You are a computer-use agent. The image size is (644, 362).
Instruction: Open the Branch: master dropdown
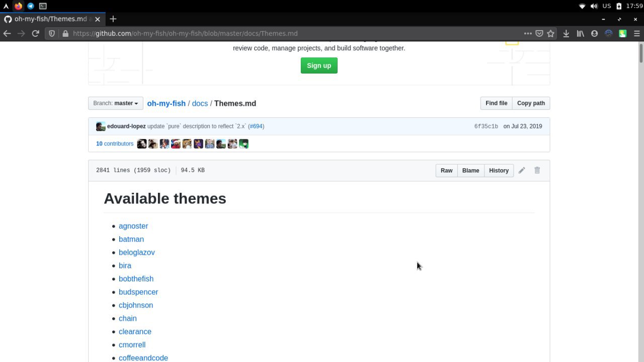coord(116,103)
